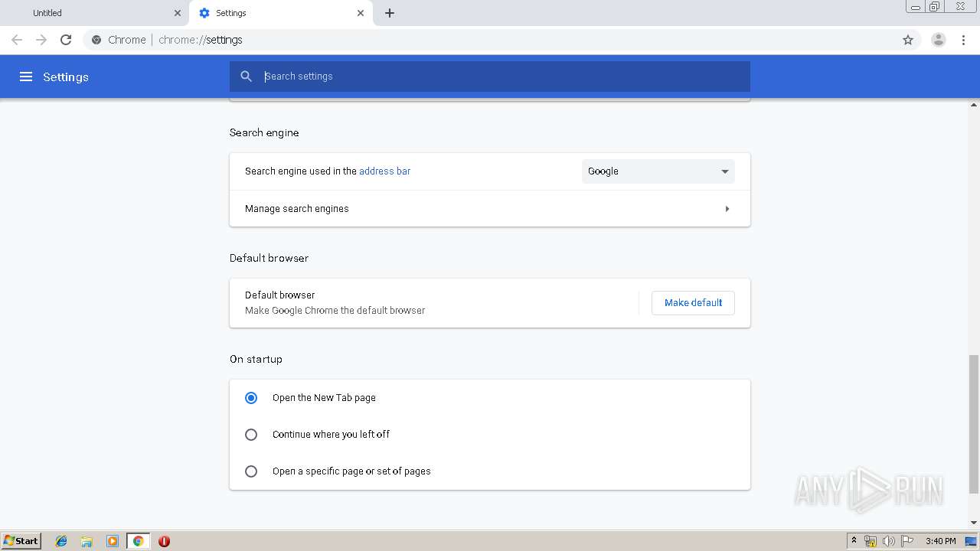Open the Start menu
The width and height of the screenshot is (980, 551).
[x=21, y=541]
